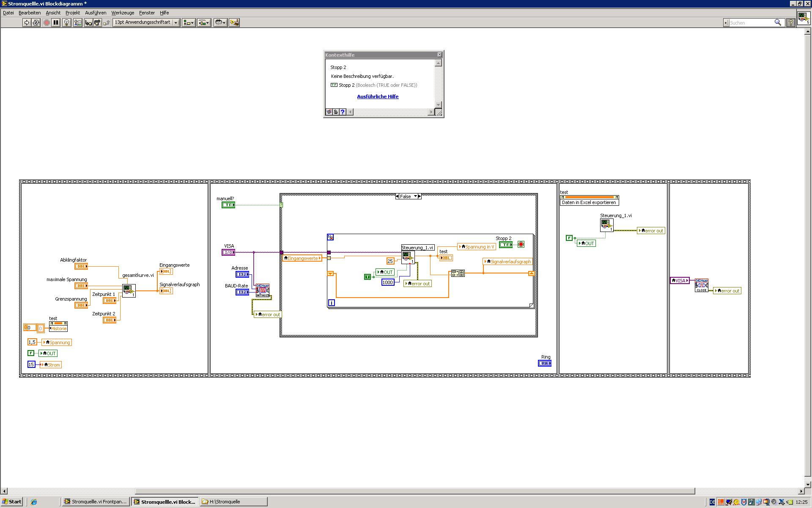Open the Werkzeuge menu

pyautogui.click(x=123, y=13)
